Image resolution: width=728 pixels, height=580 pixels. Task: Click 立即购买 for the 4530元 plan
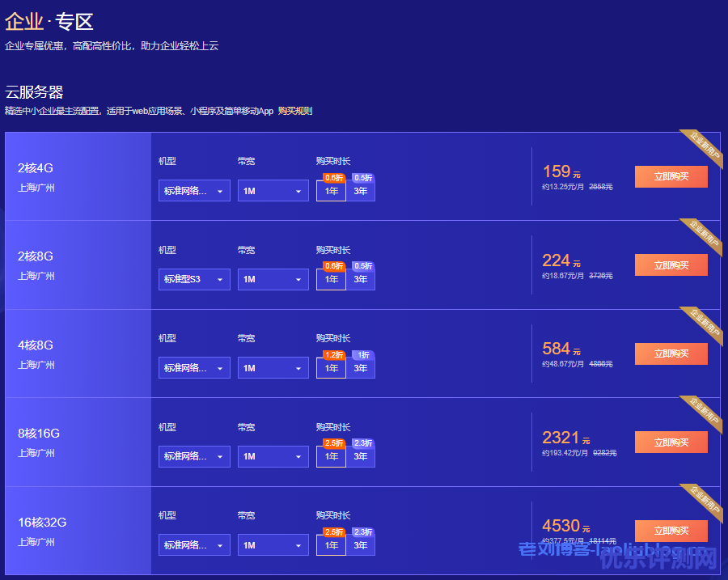tap(671, 531)
